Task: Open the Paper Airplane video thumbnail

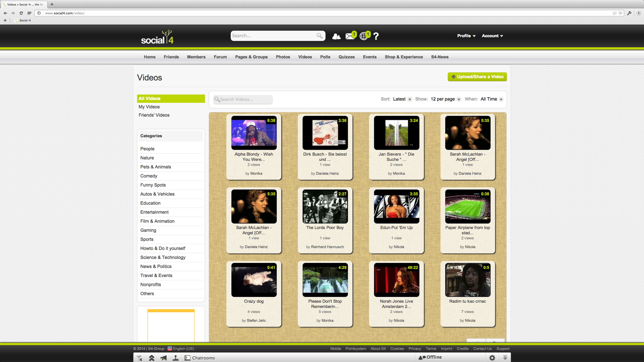Action: coord(468,206)
